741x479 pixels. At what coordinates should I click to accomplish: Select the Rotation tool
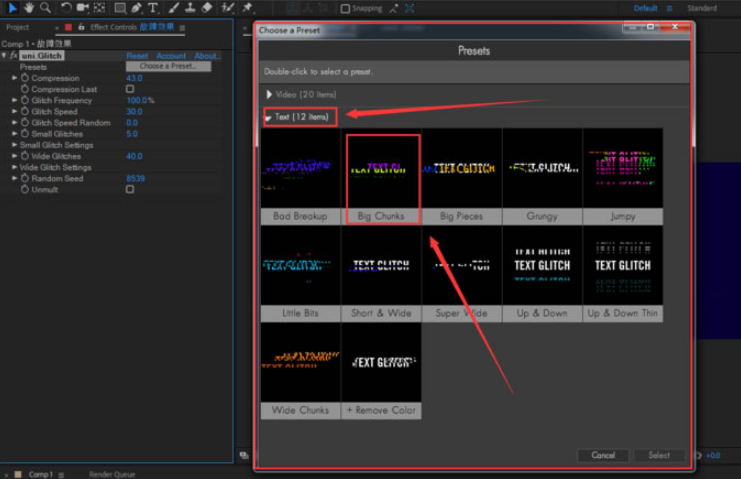click(67, 8)
